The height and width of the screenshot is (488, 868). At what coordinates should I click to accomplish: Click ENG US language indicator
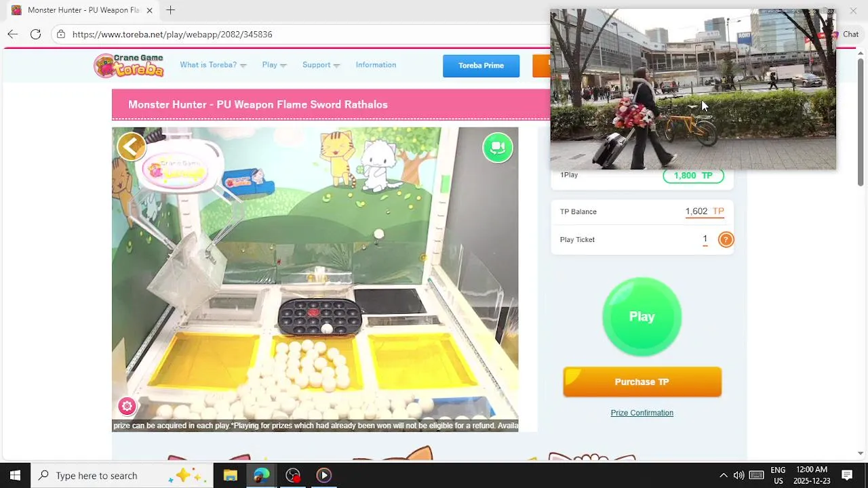(x=778, y=475)
